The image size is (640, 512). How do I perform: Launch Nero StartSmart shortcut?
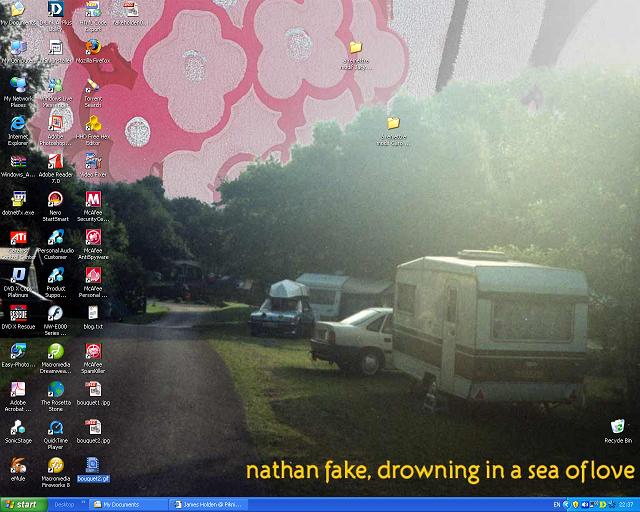pyautogui.click(x=56, y=206)
